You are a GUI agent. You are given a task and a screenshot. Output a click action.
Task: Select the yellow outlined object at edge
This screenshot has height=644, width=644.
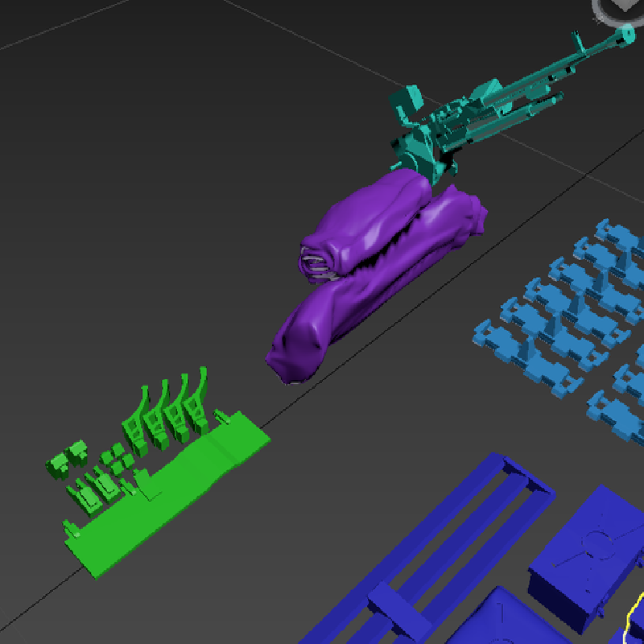634,620
